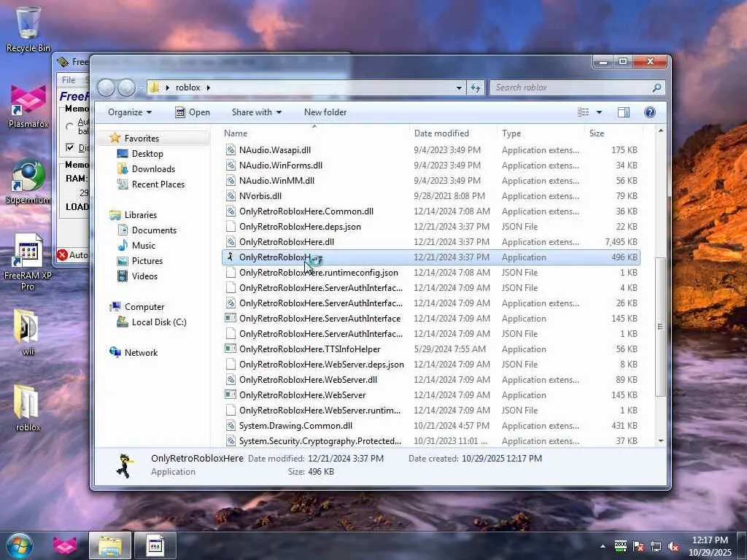
Task: Select the NAudio.Wasapi.dll file
Action: coord(430,150)
